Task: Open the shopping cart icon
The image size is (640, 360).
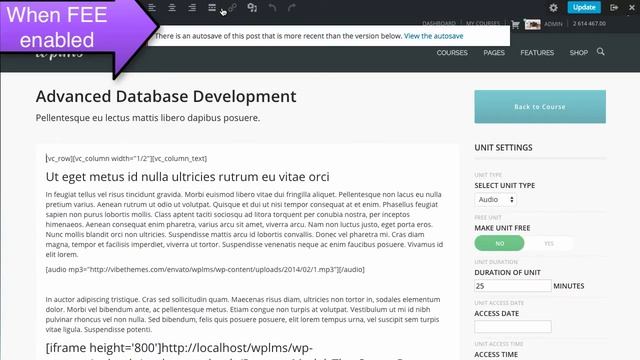Action: 515,24
